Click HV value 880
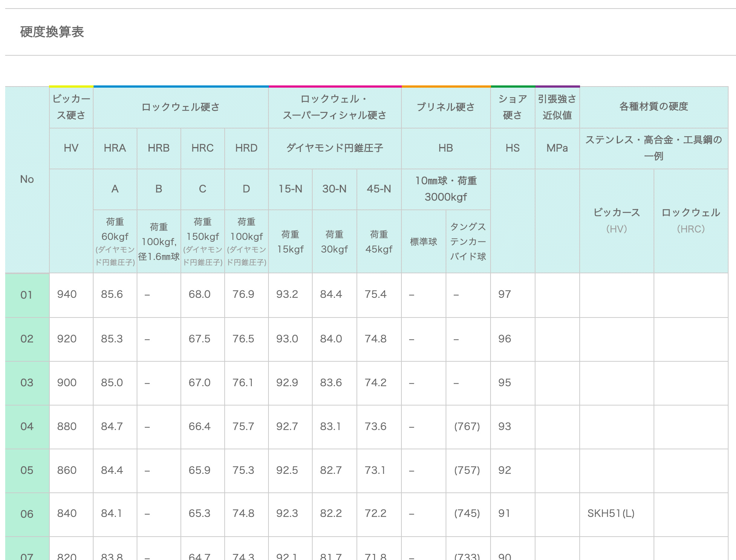The image size is (736, 560). point(67,426)
